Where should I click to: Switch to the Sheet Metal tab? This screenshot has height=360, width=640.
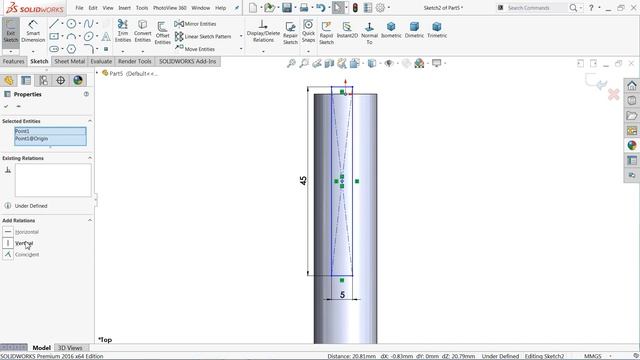click(69, 61)
